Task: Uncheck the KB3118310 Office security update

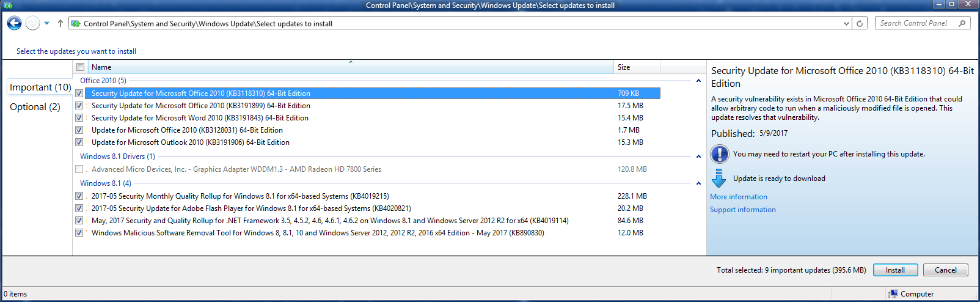Action: pyautogui.click(x=79, y=94)
